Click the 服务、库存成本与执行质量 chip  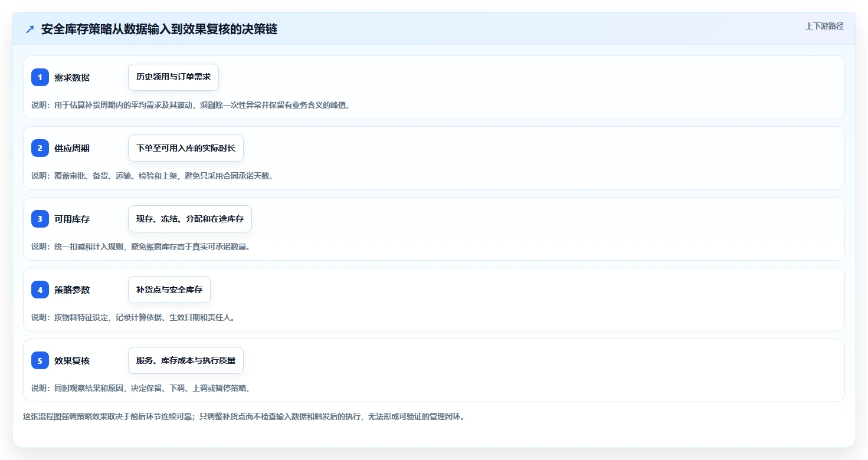186,360
